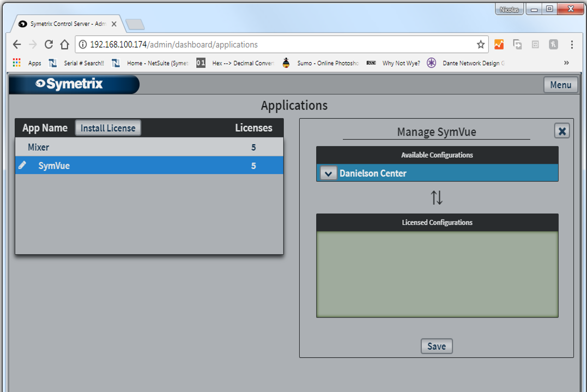Expand the Danielson Center configuration chevron
This screenshot has width=587, height=392.
click(328, 174)
